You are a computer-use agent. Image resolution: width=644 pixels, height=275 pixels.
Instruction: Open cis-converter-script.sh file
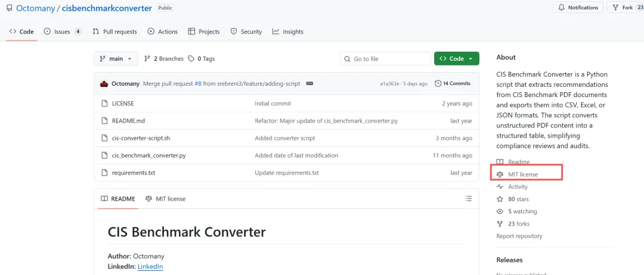point(141,138)
